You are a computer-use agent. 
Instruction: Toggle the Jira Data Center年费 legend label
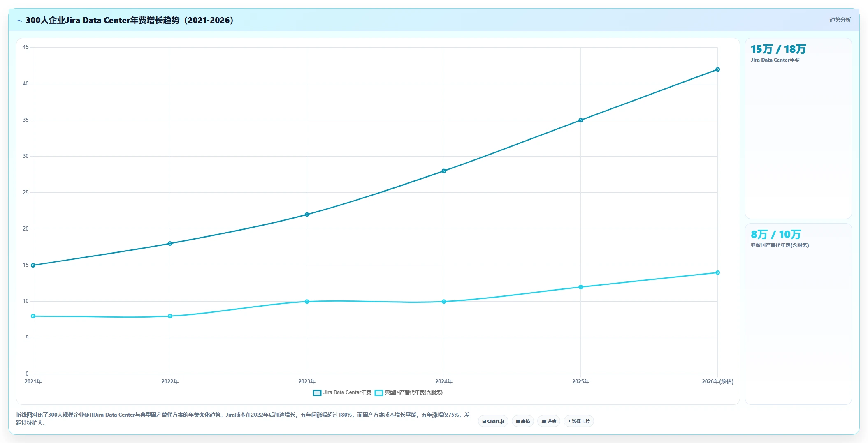tap(347, 392)
